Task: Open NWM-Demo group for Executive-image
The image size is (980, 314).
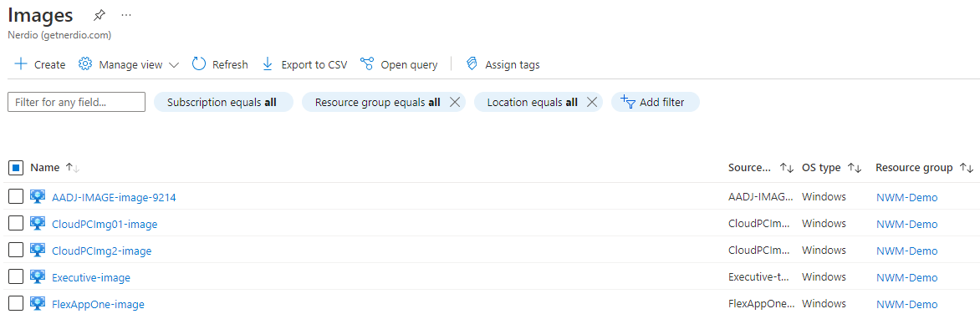Action: tap(907, 278)
